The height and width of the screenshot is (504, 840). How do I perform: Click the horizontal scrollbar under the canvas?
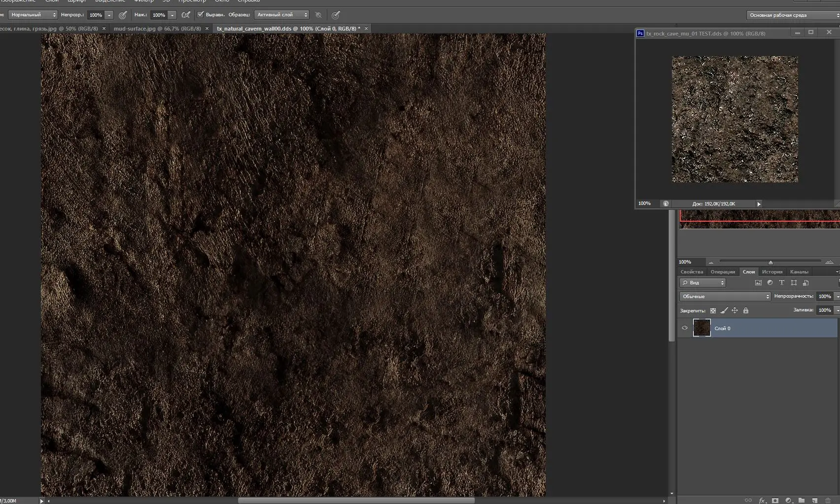point(356,501)
